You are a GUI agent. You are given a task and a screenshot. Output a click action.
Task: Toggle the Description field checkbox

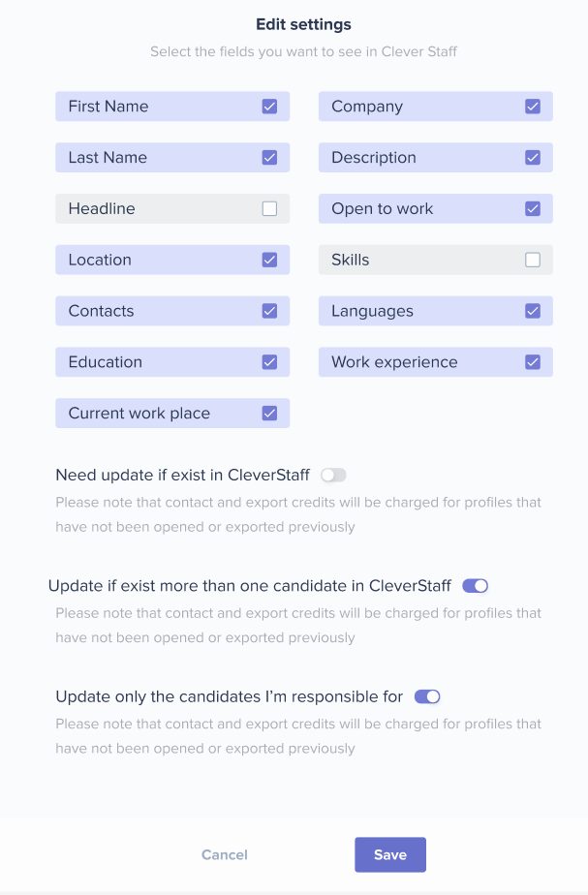pos(533,158)
